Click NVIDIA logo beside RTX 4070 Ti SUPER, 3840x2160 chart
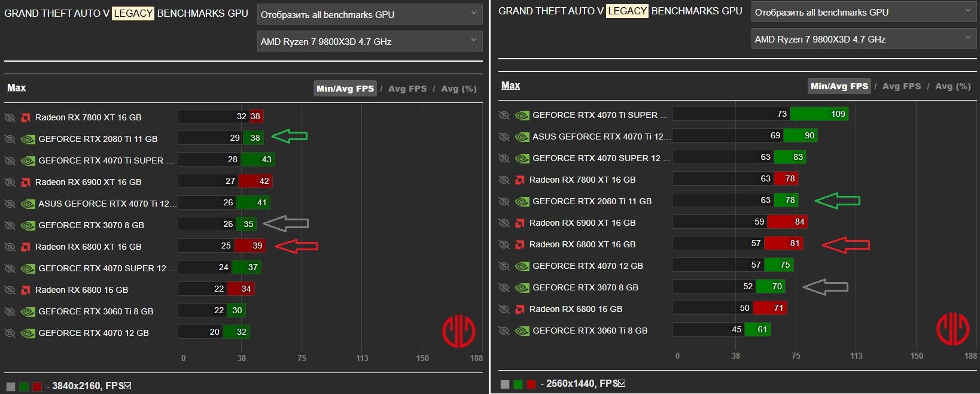 28,160
